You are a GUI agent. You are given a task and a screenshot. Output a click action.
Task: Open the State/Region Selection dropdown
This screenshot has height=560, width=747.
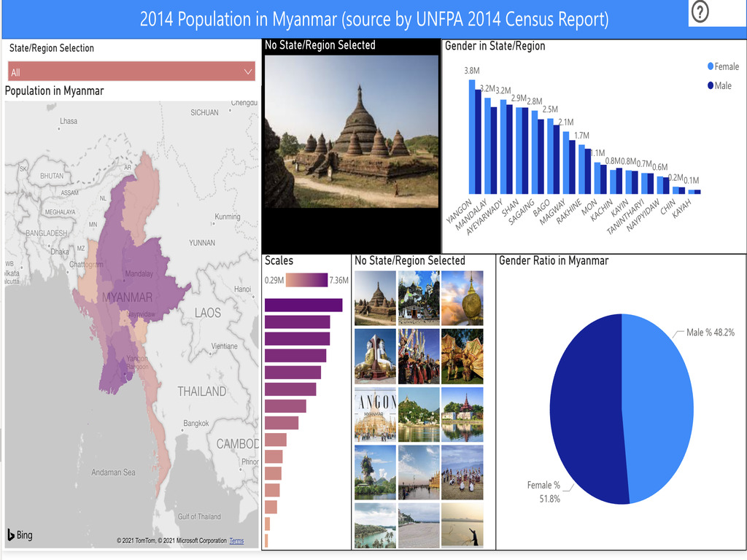point(131,72)
